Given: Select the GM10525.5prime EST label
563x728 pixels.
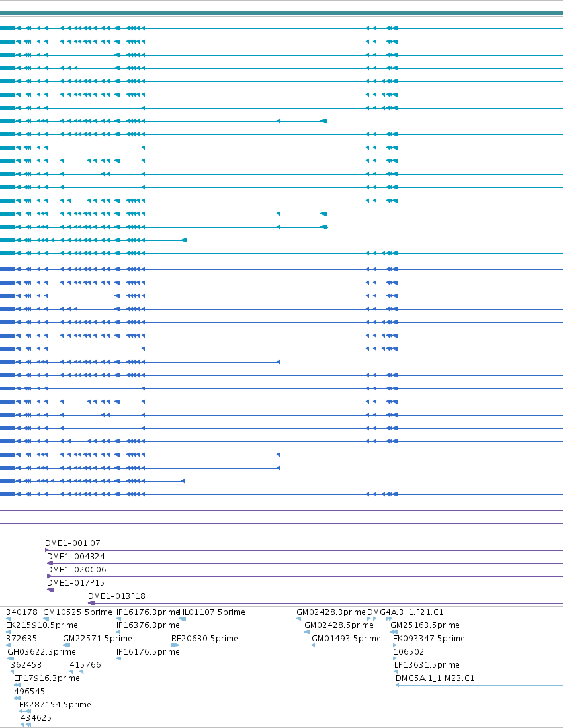Looking at the screenshot, I should pos(77,612).
